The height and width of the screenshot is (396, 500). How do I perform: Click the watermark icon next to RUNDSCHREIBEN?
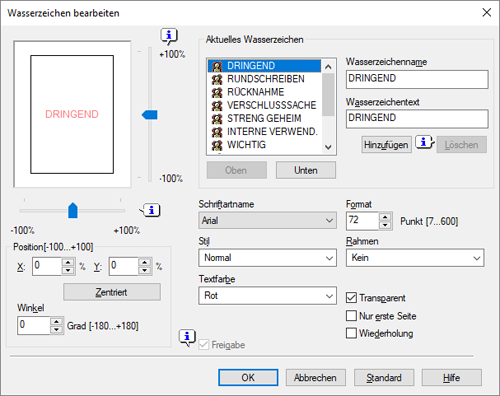click(217, 79)
